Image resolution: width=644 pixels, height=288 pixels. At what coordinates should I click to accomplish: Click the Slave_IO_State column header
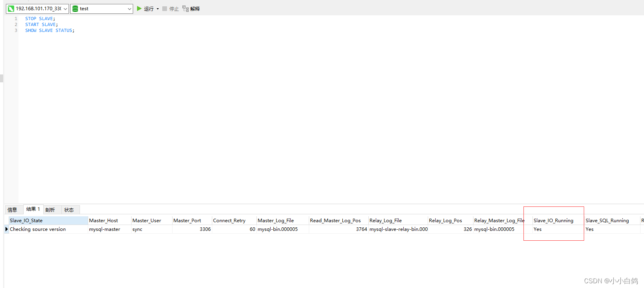point(48,221)
